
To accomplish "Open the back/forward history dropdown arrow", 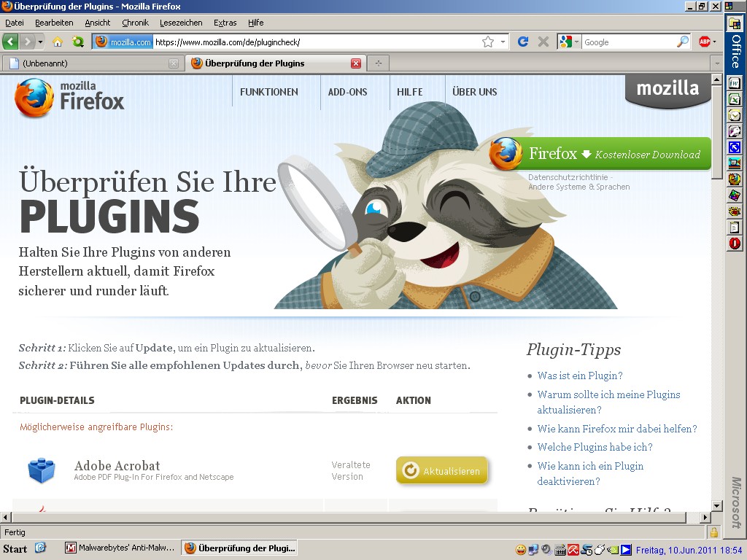I will tap(41, 42).
